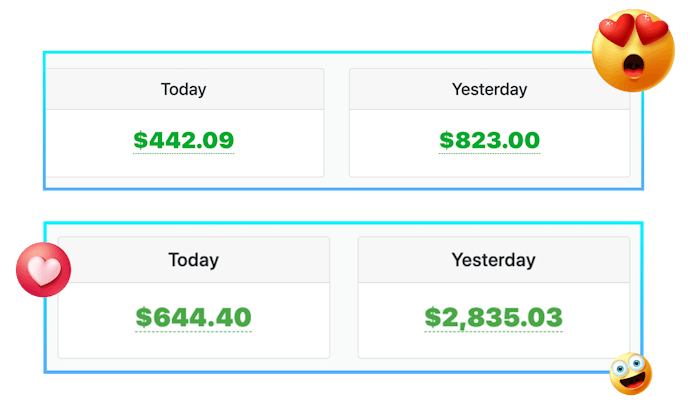
Task: Select the Yesterday header above $823.00
Action: pos(489,89)
